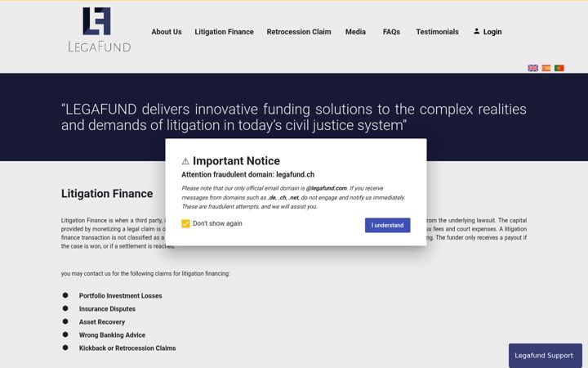588x368 pixels.
Task: Click the LegaFund logo
Action: tap(99, 29)
